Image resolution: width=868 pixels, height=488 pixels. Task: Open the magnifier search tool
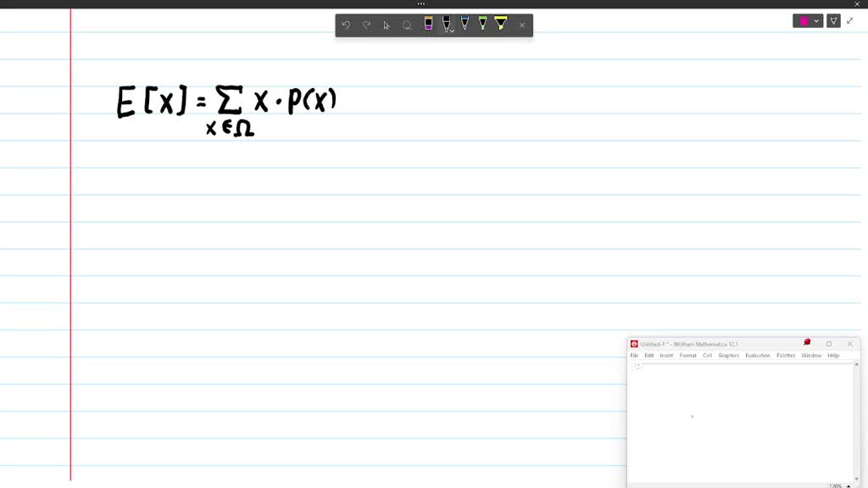click(x=407, y=25)
